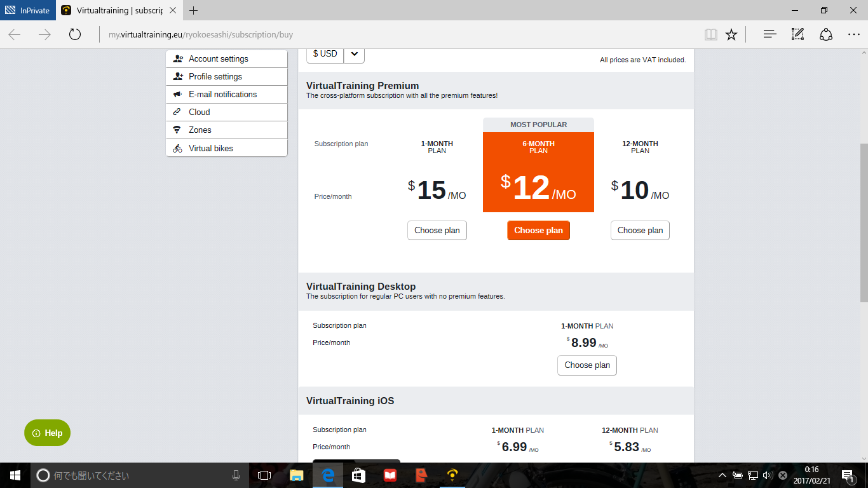
Task: Add page to favorites star
Action: [731, 34]
